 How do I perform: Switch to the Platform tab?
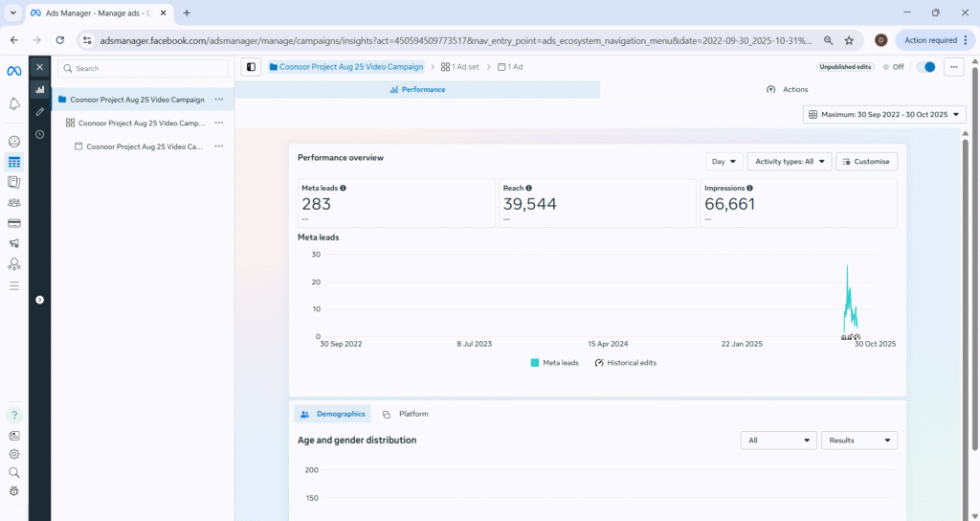point(406,414)
